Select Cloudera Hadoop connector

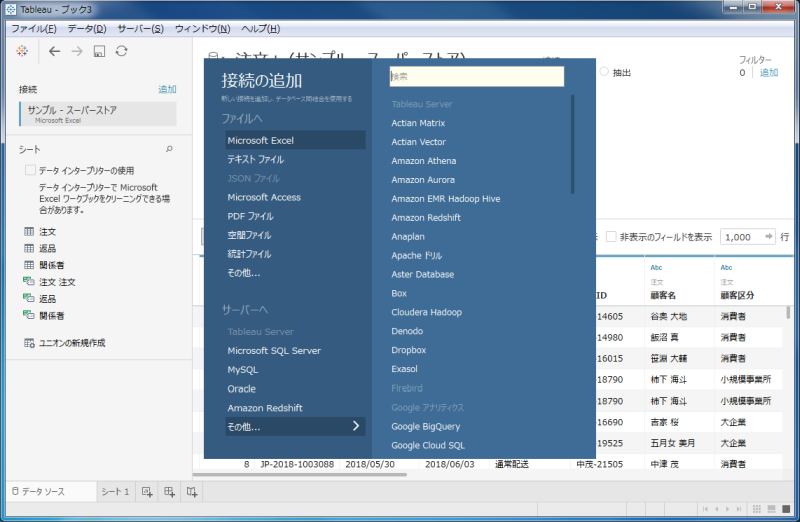point(427,312)
